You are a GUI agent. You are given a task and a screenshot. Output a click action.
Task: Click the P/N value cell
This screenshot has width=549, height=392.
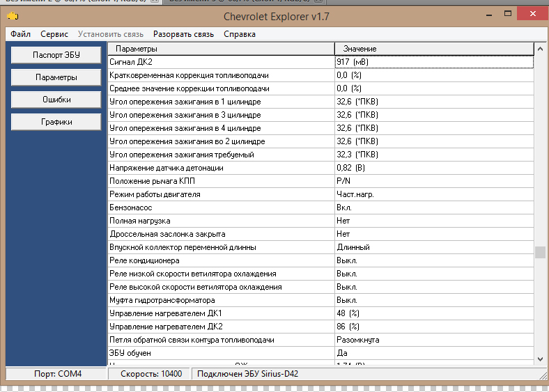coord(434,181)
